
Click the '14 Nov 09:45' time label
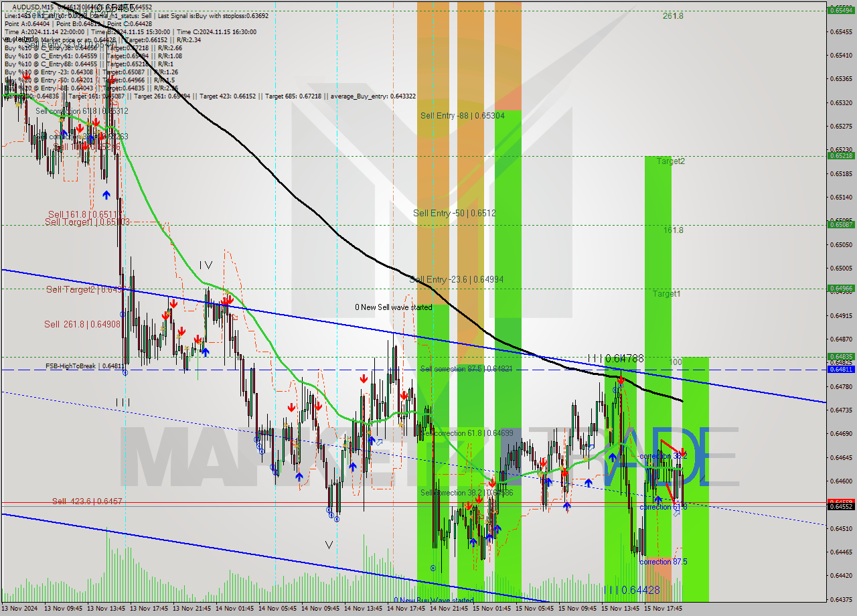321,609
